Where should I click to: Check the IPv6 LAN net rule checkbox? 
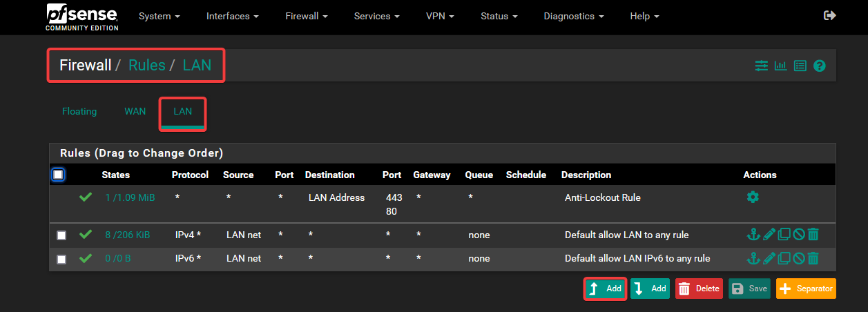(x=61, y=259)
